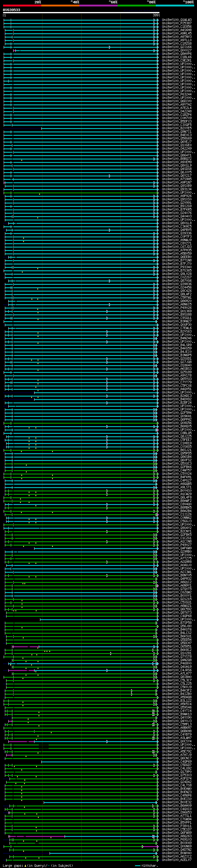Select label UniRef100_C5YV24
This screenshot has width=197, height=868.
[x=177, y=474]
